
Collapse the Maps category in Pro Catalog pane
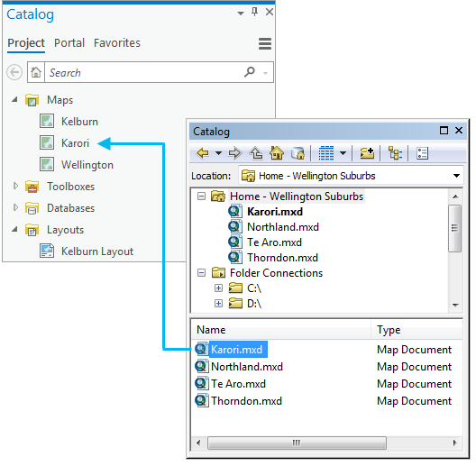14,99
